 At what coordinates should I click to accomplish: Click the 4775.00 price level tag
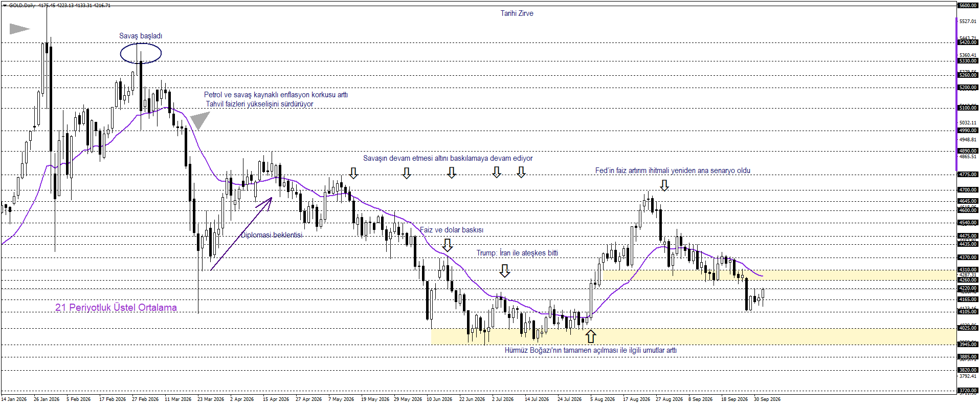tap(968, 175)
